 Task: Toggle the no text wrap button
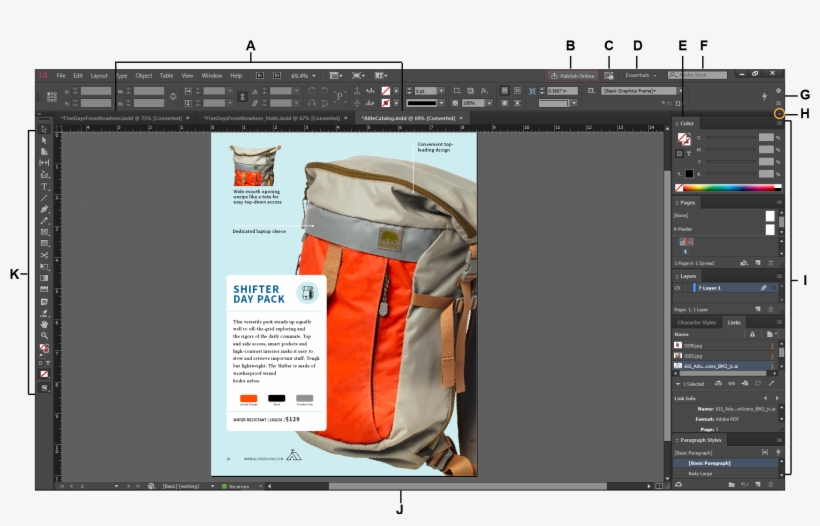(x=505, y=91)
